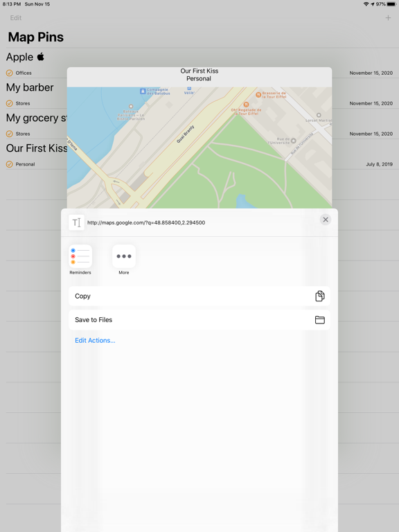Choose Save to Files action
This screenshot has height=532, width=399.
pyautogui.click(x=199, y=319)
